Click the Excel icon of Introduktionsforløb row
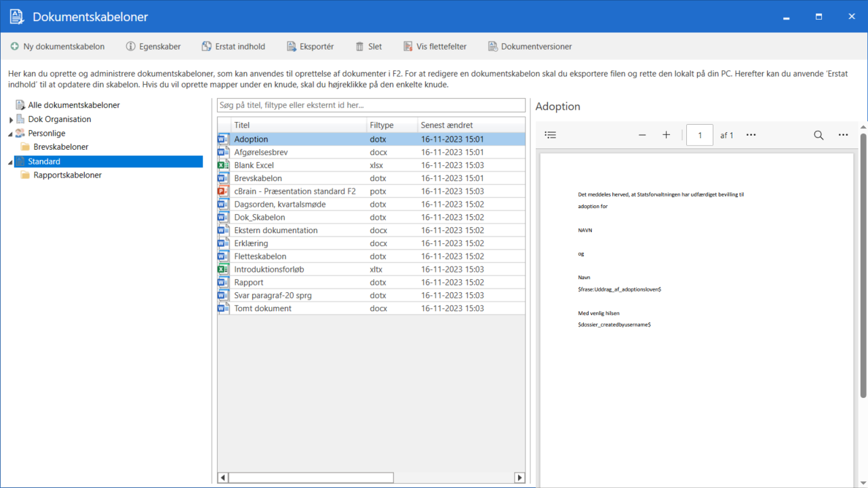This screenshot has width=868, height=488. [x=223, y=269]
